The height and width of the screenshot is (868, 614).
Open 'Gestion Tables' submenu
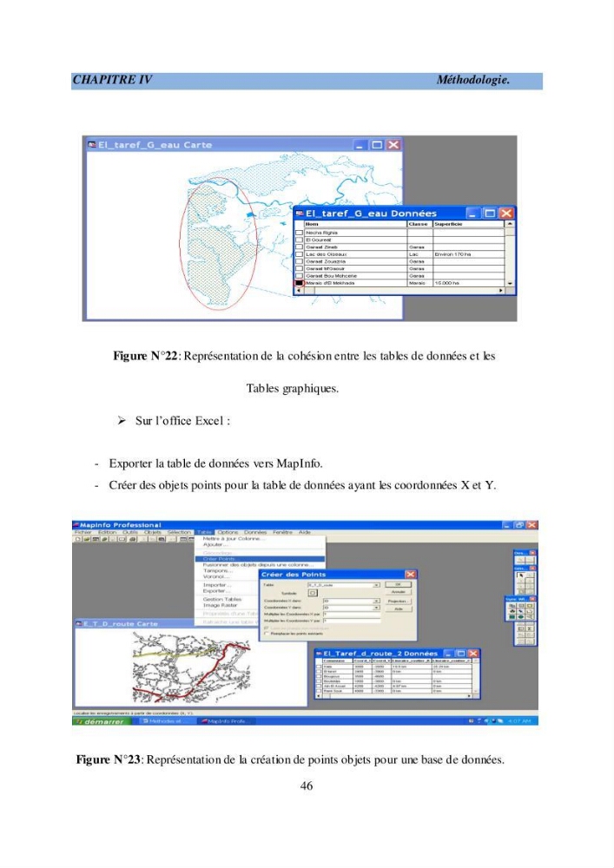click(228, 600)
